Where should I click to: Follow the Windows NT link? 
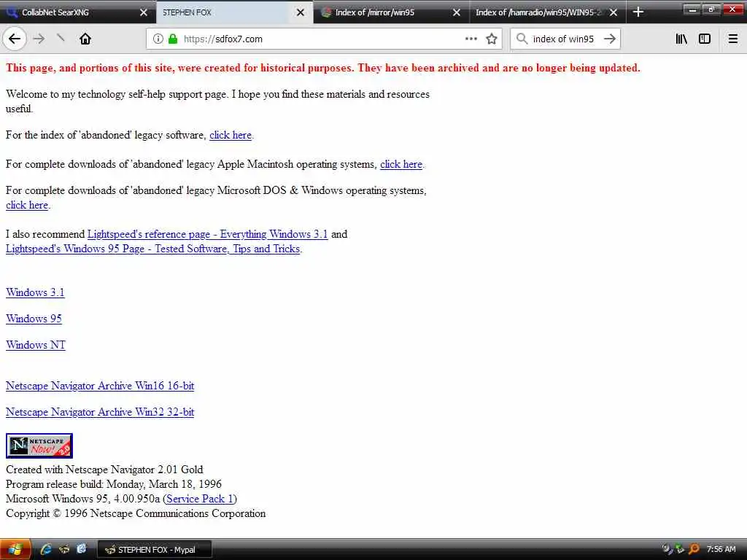[36, 345]
